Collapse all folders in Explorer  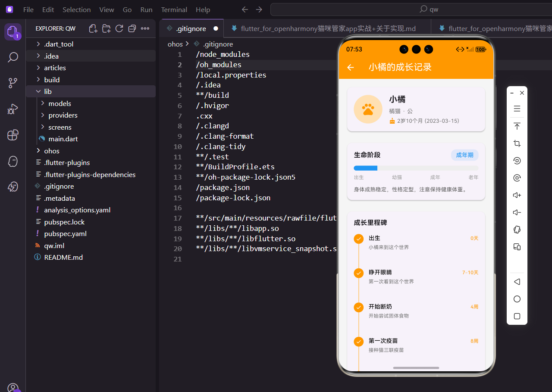point(132,28)
